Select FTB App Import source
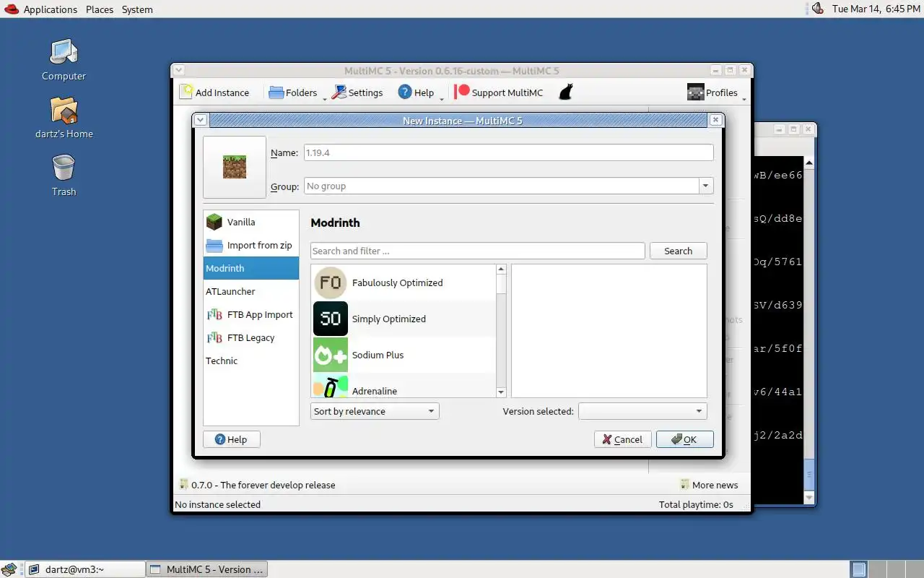This screenshot has height=578, width=924. point(251,314)
